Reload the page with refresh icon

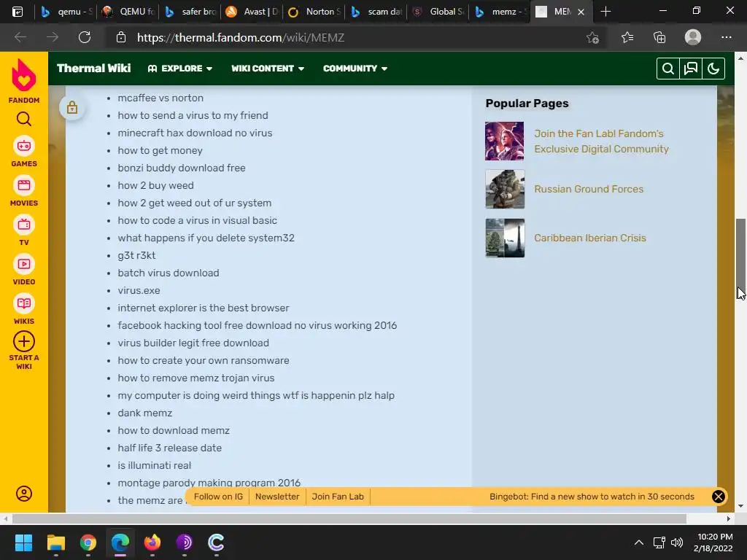pos(85,37)
